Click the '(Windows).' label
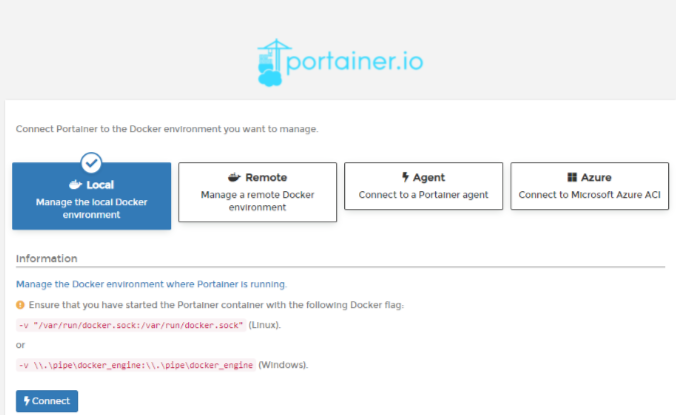Image resolution: width=676 pixels, height=415 pixels. pos(283,365)
